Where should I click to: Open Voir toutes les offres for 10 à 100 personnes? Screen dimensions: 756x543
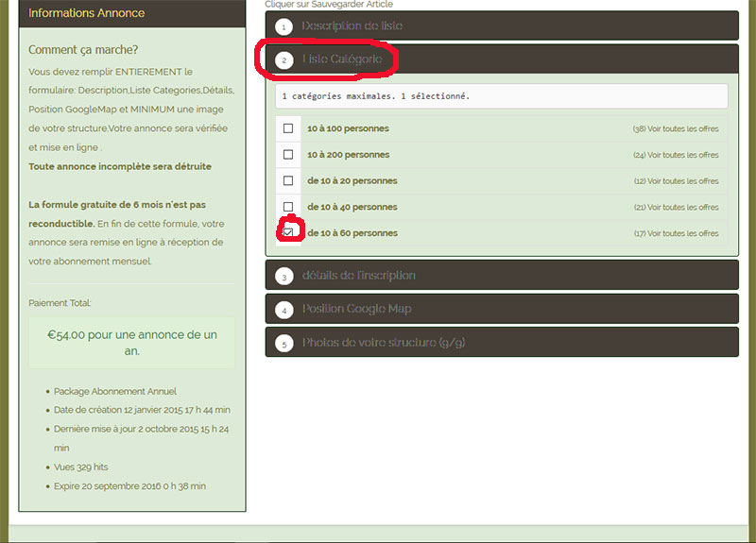[x=676, y=128]
